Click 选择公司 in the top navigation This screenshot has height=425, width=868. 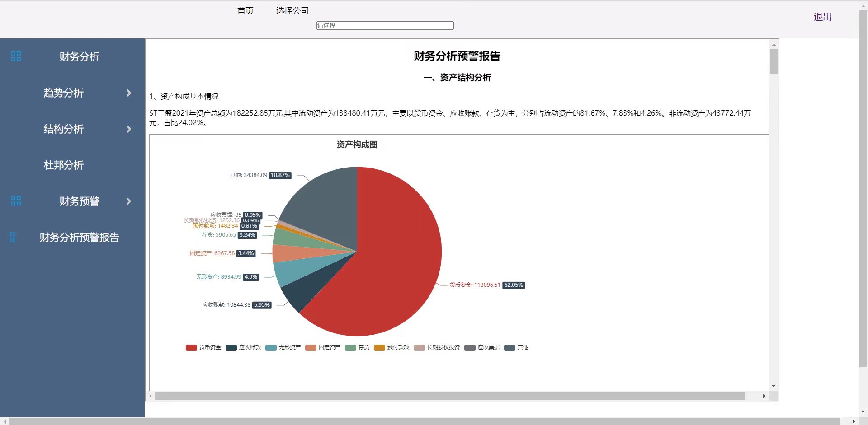[x=292, y=10]
